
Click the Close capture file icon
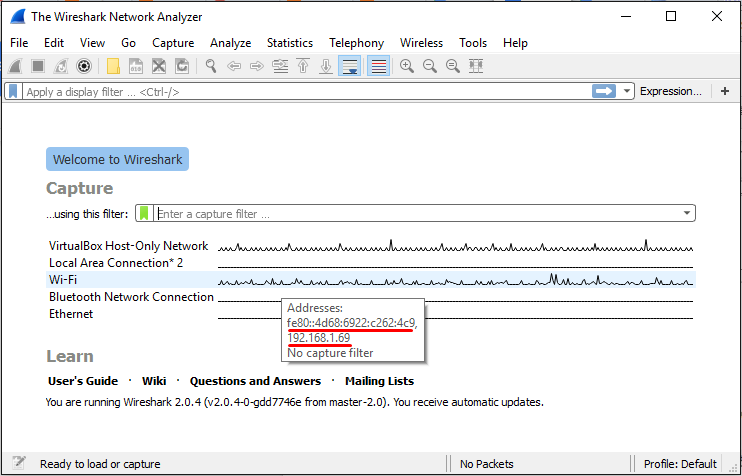pos(159,66)
